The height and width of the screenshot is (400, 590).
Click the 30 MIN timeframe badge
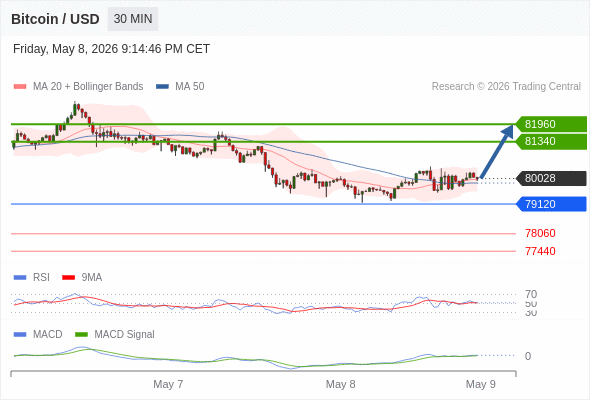133,19
